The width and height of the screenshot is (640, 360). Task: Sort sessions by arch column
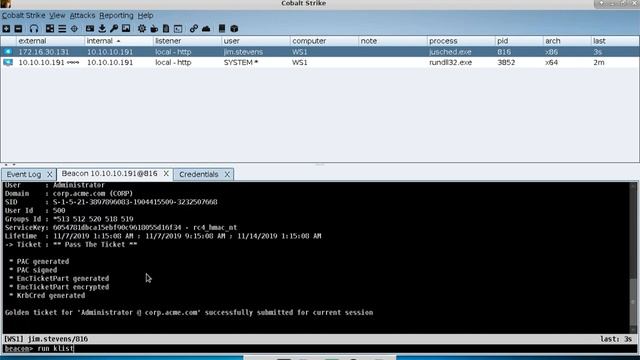[x=567, y=41]
